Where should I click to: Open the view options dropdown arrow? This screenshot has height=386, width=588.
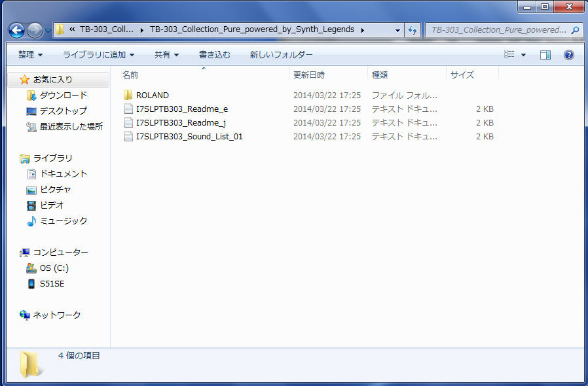pyautogui.click(x=523, y=55)
